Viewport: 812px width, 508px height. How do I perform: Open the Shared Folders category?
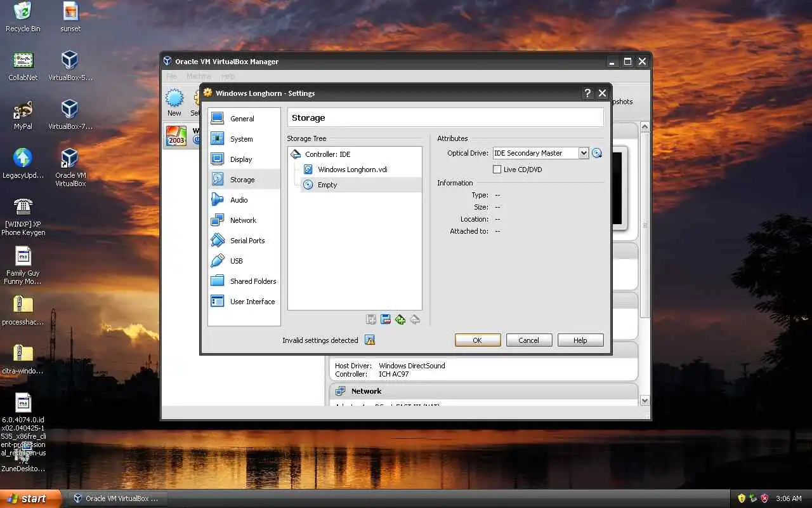coord(244,281)
